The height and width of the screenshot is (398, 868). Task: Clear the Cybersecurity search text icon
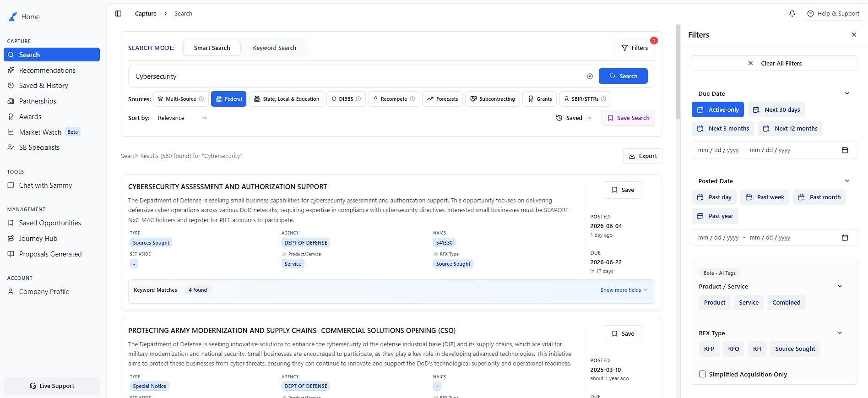[590, 76]
